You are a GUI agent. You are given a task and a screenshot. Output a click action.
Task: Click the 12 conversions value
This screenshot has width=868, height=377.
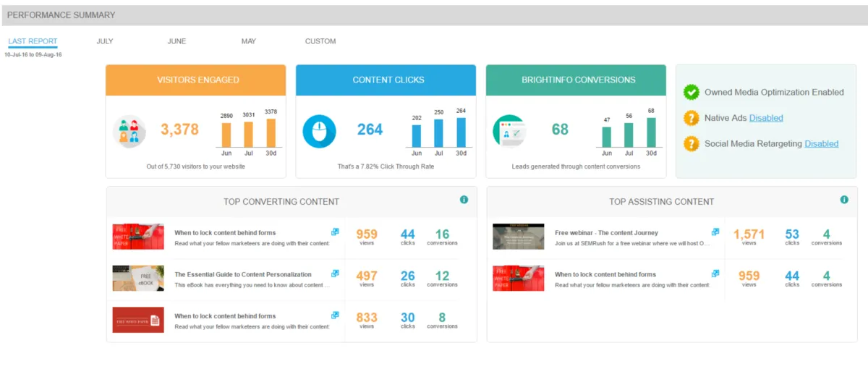point(443,276)
